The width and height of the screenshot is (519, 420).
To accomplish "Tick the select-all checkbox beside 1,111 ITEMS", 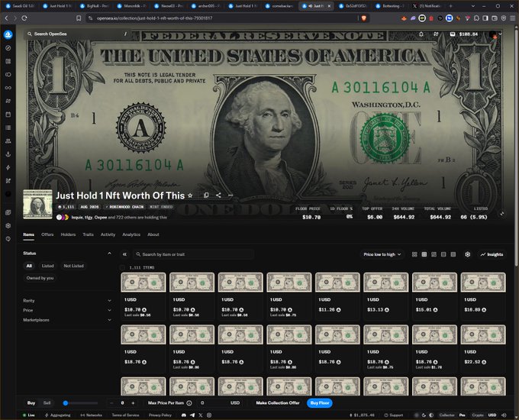I will [x=122, y=267].
